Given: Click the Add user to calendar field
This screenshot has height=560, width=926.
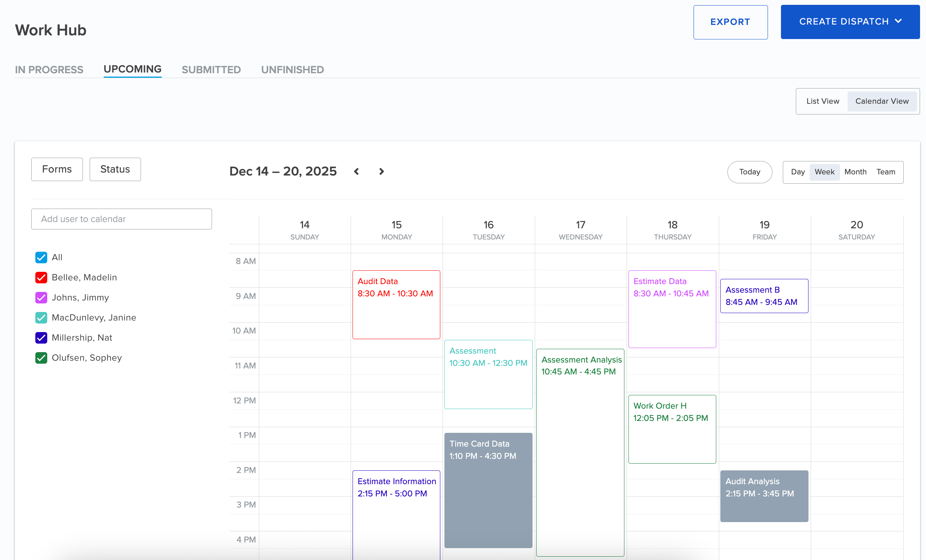Looking at the screenshot, I should (x=121, y=219).
